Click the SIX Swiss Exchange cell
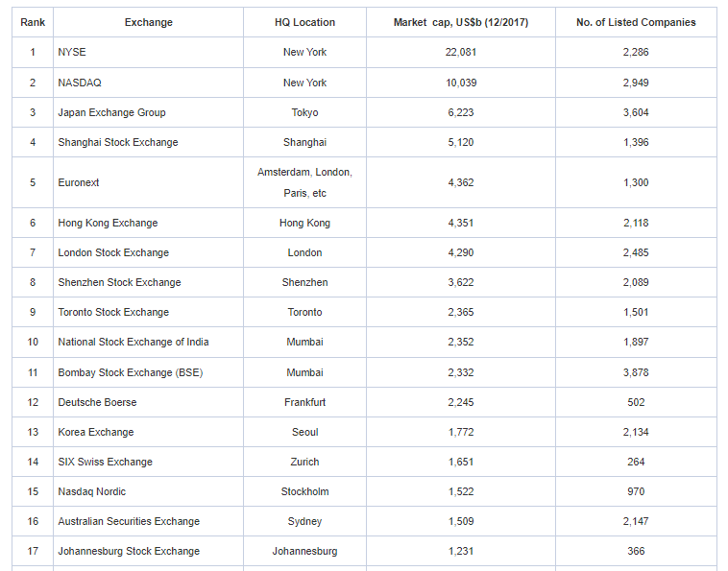Viewport: 728px width, 571px height. [106, 462]
